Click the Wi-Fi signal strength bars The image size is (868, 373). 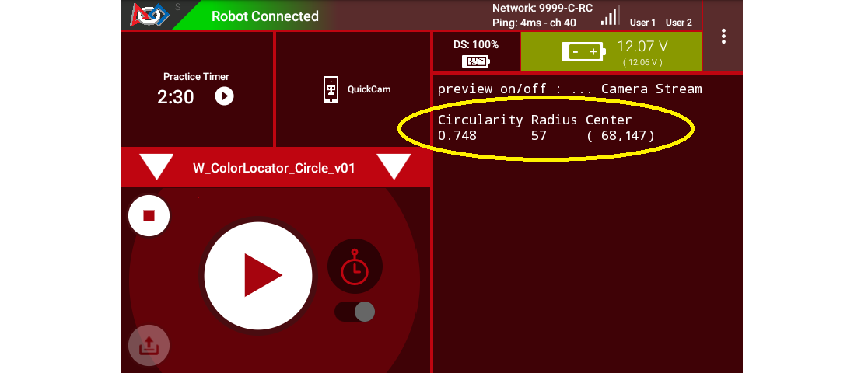[610, 16]
